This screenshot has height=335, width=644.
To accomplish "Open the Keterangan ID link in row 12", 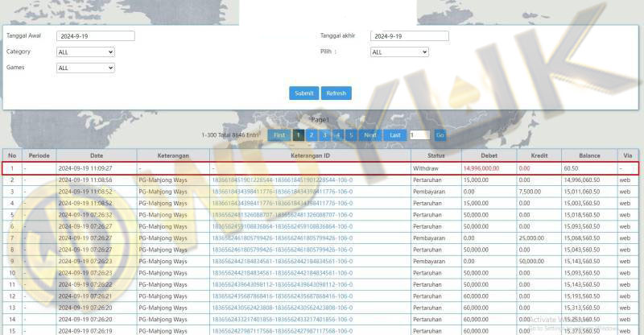I will click(283, 296).
